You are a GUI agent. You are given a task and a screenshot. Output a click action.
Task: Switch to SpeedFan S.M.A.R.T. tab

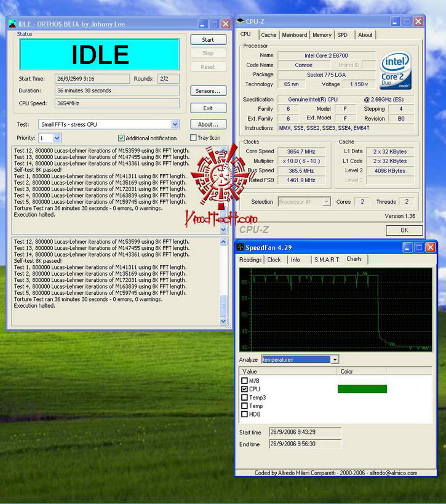(327, 260)
